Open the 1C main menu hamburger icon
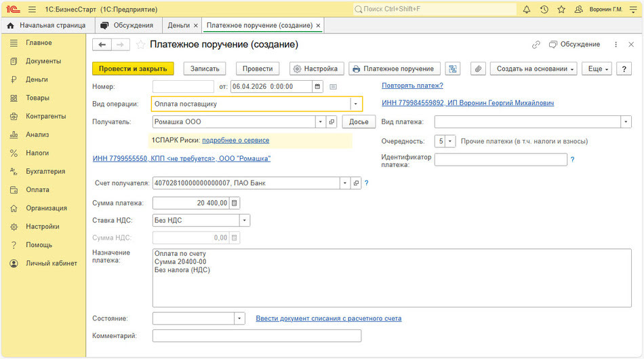 pyautogui.click(x=32, y=9)
